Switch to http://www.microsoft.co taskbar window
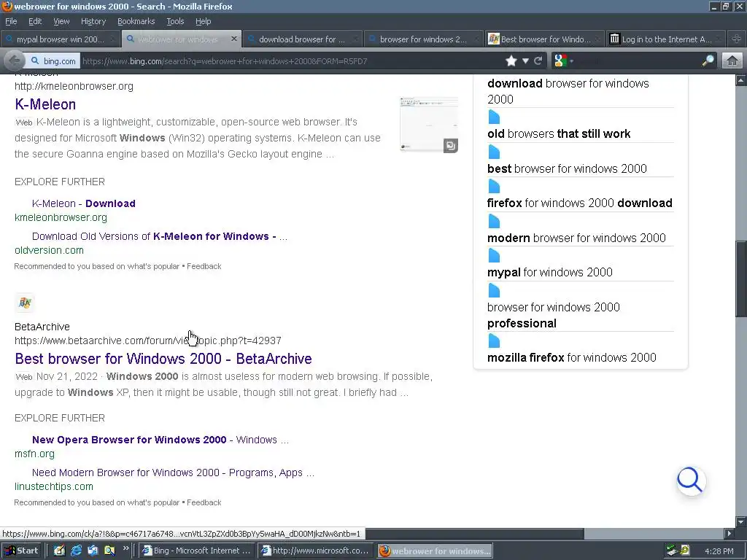The height and width of the screenshot is (560, 747). [x=316, y=551]
